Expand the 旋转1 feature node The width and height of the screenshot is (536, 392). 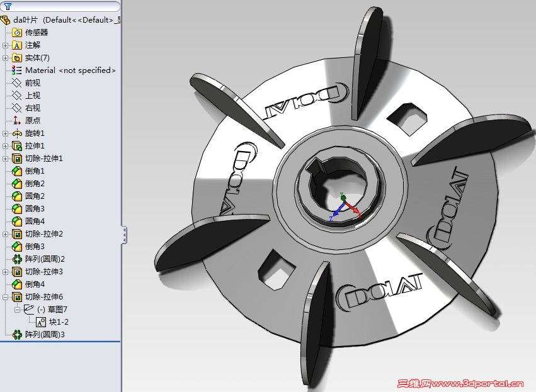click(x=5, y=133)
